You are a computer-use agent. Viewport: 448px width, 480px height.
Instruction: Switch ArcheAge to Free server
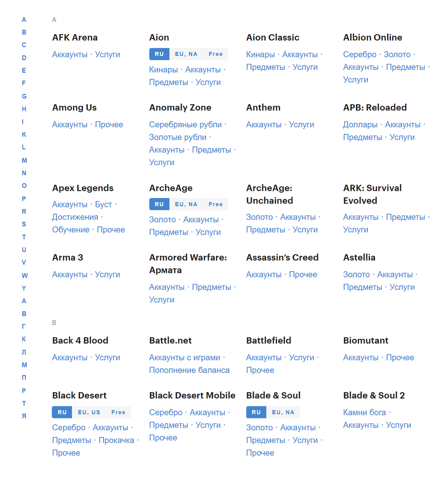[x=215, y=204]
